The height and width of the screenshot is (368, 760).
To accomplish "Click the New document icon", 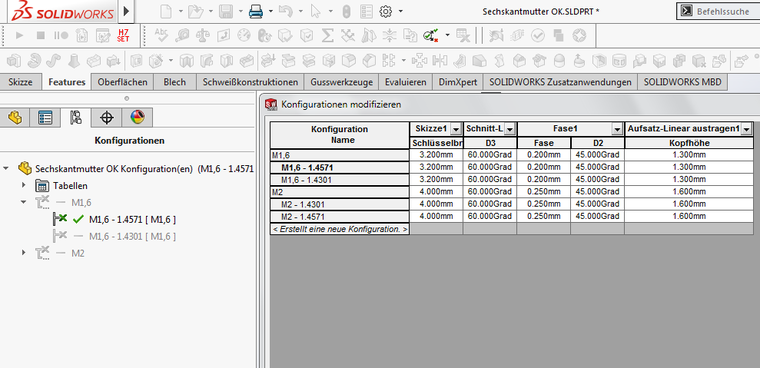I will [166, 11].
